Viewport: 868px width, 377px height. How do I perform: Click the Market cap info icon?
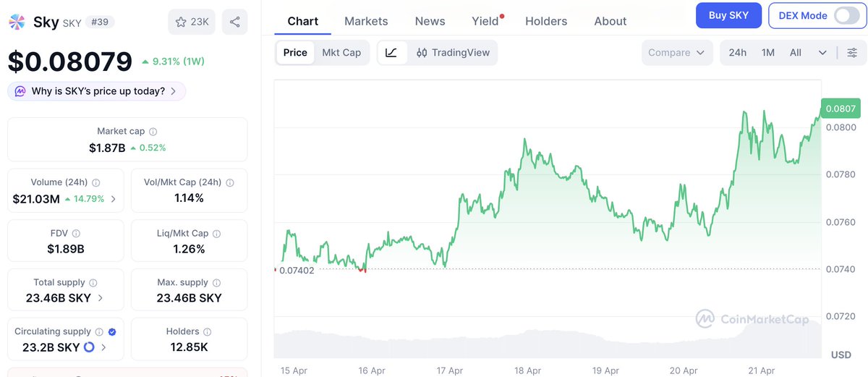coord(153,132)
